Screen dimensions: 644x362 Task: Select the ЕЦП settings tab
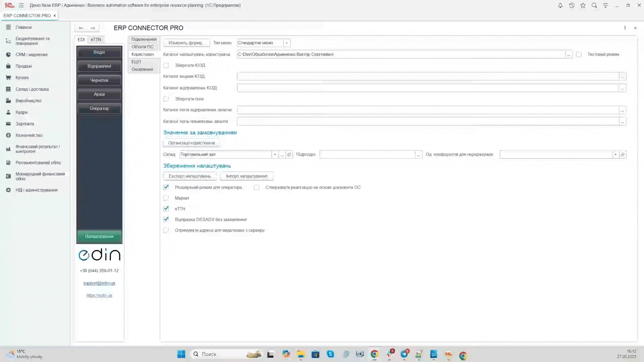coord(136,62)
